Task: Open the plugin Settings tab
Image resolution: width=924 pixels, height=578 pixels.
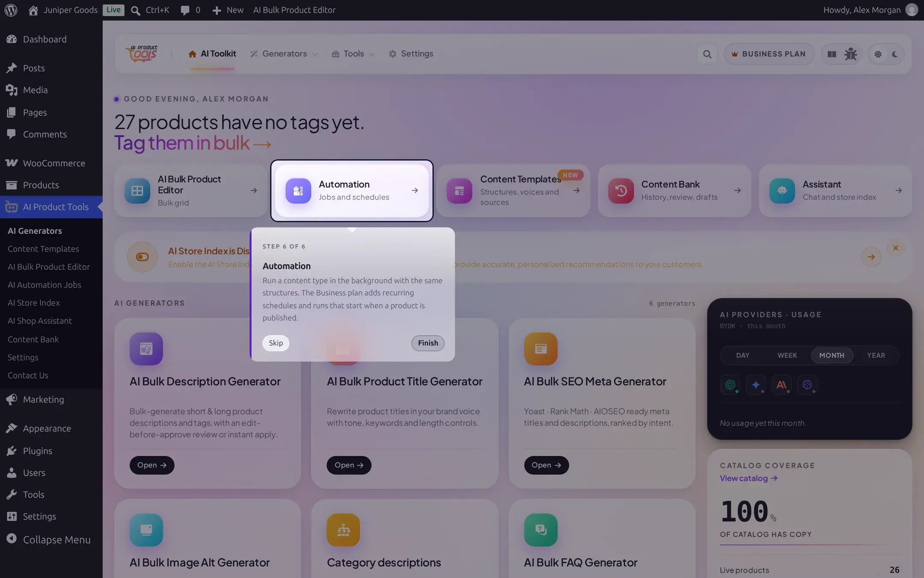Action: click(x=411, y=54)
